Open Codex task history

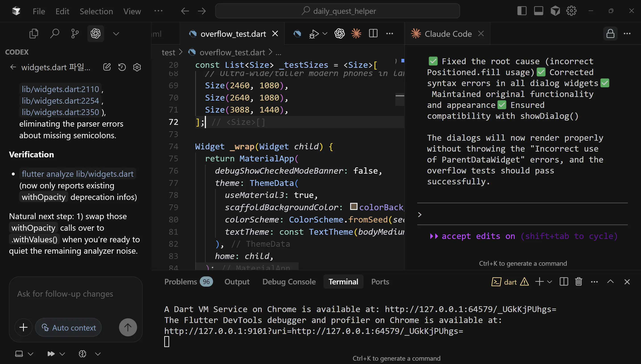[122, 67]
